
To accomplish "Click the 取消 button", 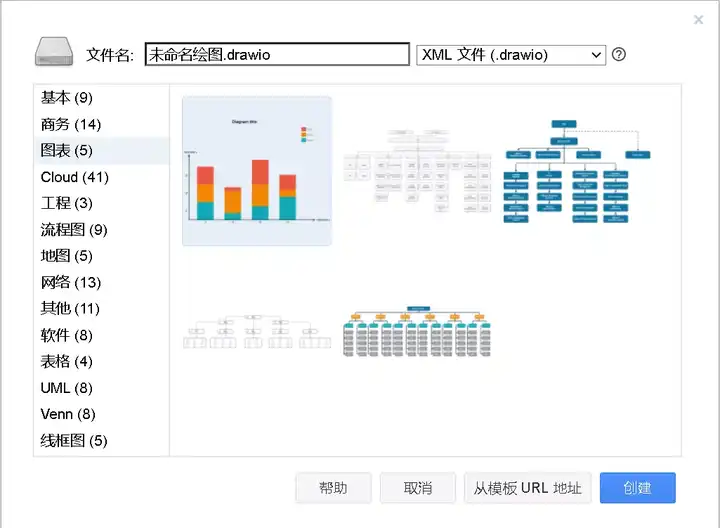I will coord(418,488).
